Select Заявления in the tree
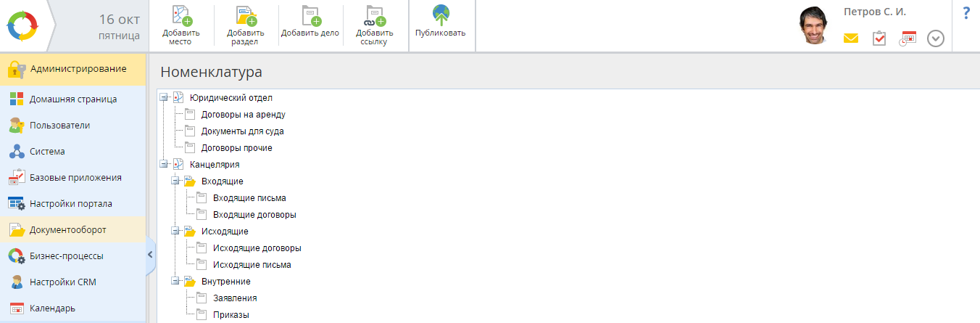The height and width of the screenshot is (323, 980). click(x=235, y=298)
